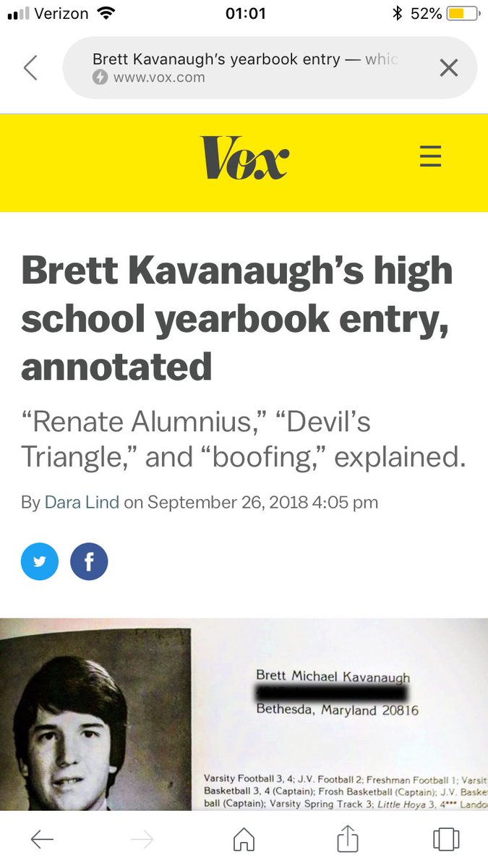Viewport: 488px width, 868px height.
Task: Open the Vox hamburger menu
Action: (430, 156)
